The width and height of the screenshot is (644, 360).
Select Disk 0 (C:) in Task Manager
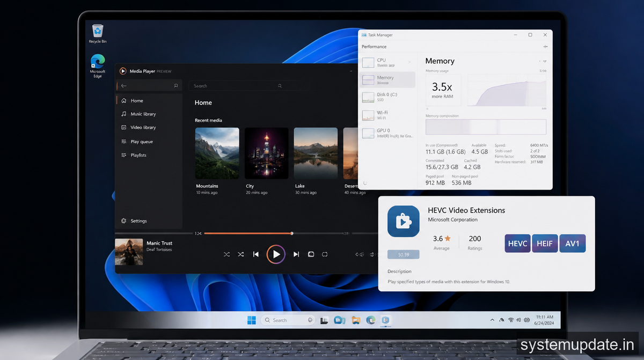[x=387, y=97]
